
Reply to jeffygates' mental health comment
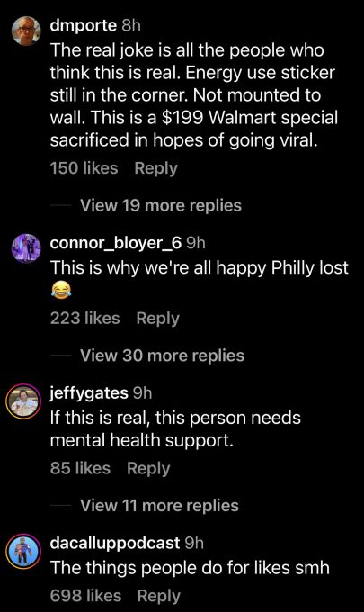(148, 468)
